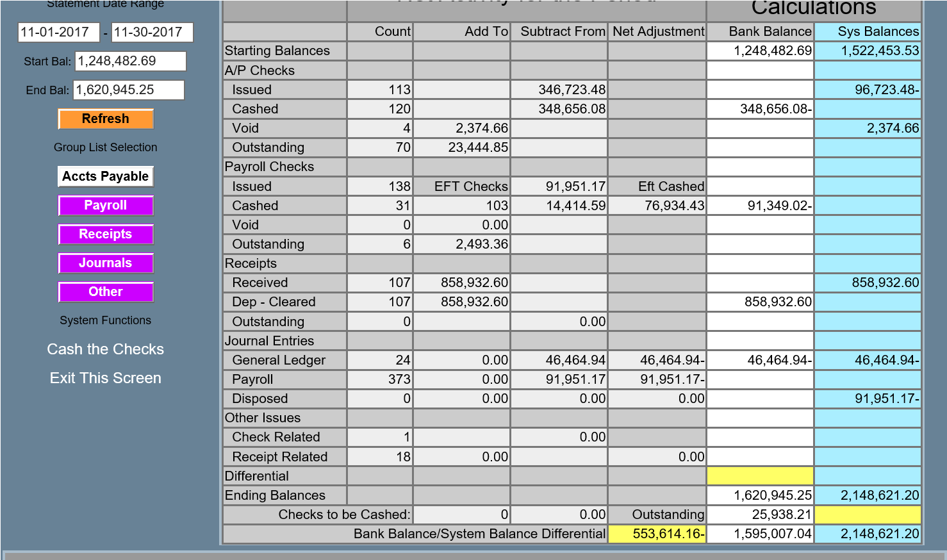Screen dimensions: 947x560
Task: Focus the Start Bal input field
Action: (131, 62)
